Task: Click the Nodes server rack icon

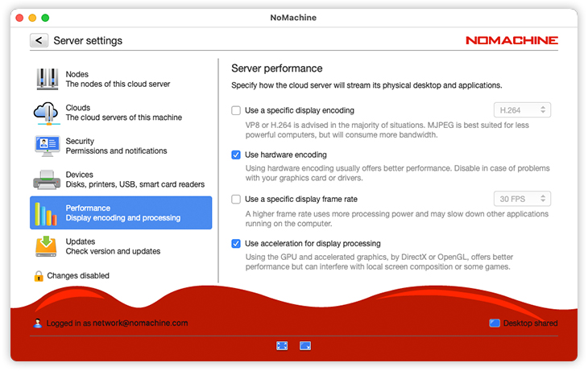Action: point(48,79)
